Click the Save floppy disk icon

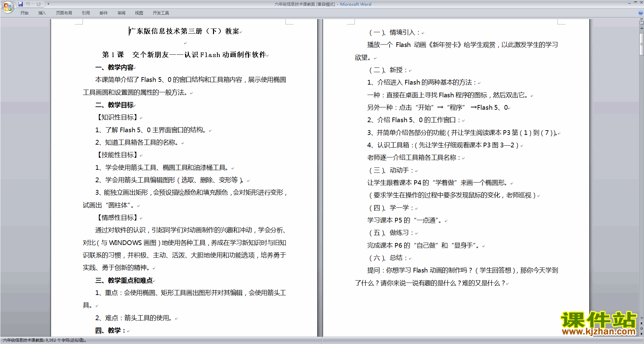[20, 4]
